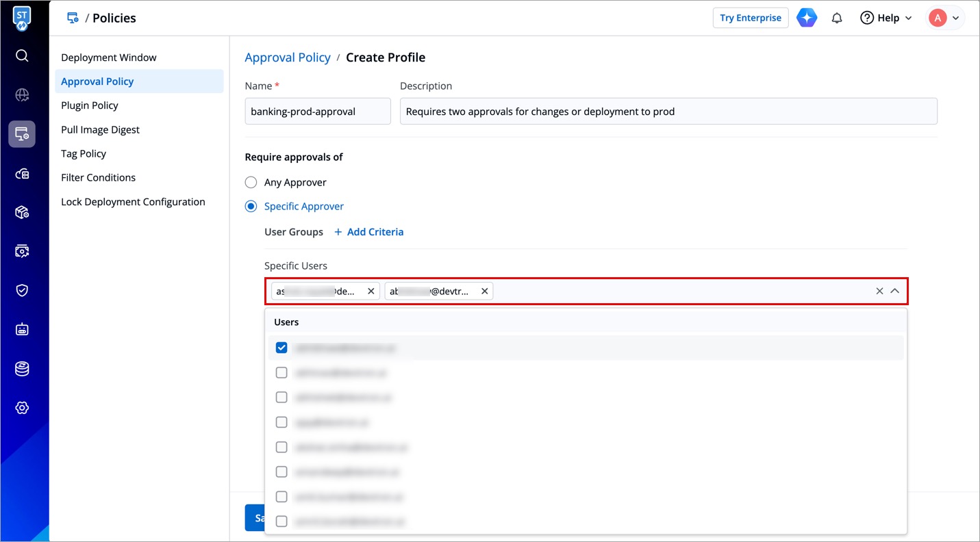The width and height of the screenshot is (980, 542).
Task: Open the blue sparkle AI assistant icon
Action: tap(807, 18)
